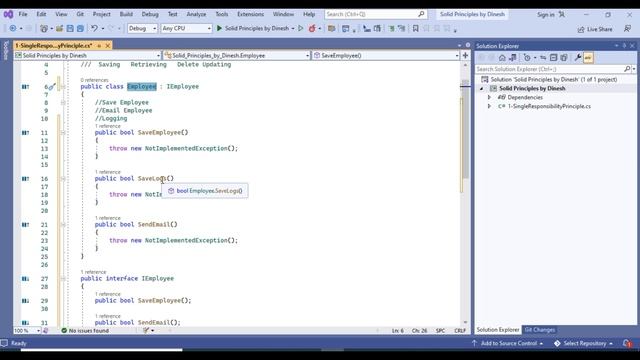Open the Analyze menu
This screenshot has height=360, width=640.
196,14
